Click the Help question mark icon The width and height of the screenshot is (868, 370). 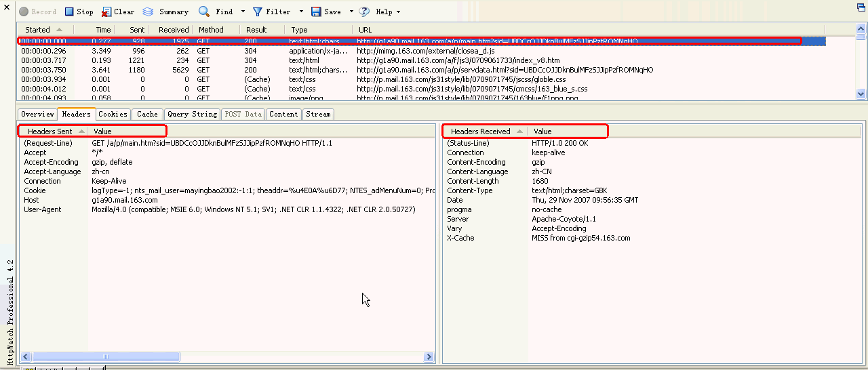(365, 12)
